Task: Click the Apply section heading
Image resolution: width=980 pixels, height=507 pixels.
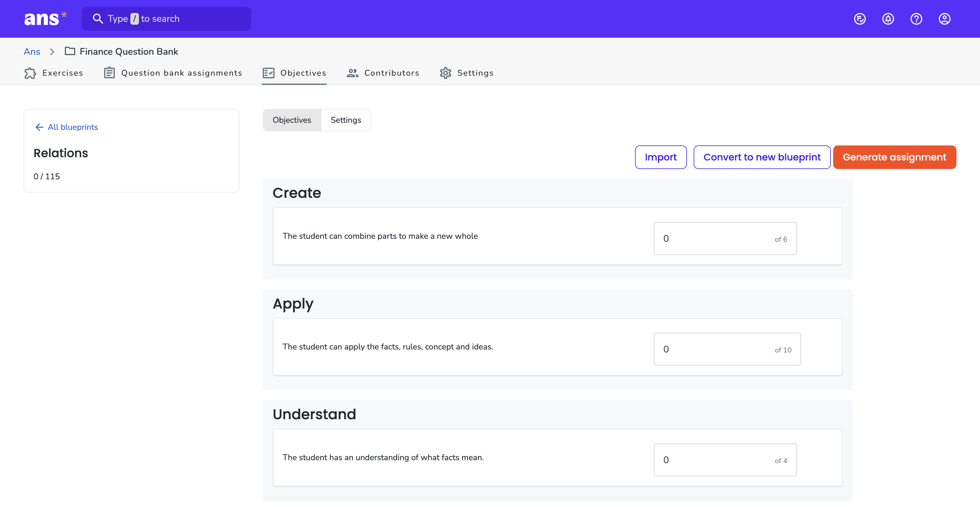Action: pyautogui.click(x=293, y=304)
